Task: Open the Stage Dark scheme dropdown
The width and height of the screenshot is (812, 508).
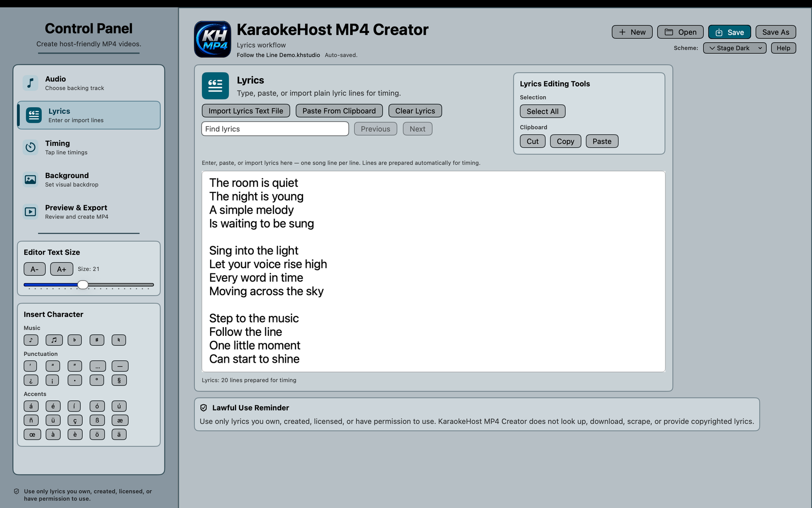Action: point(734,48)
